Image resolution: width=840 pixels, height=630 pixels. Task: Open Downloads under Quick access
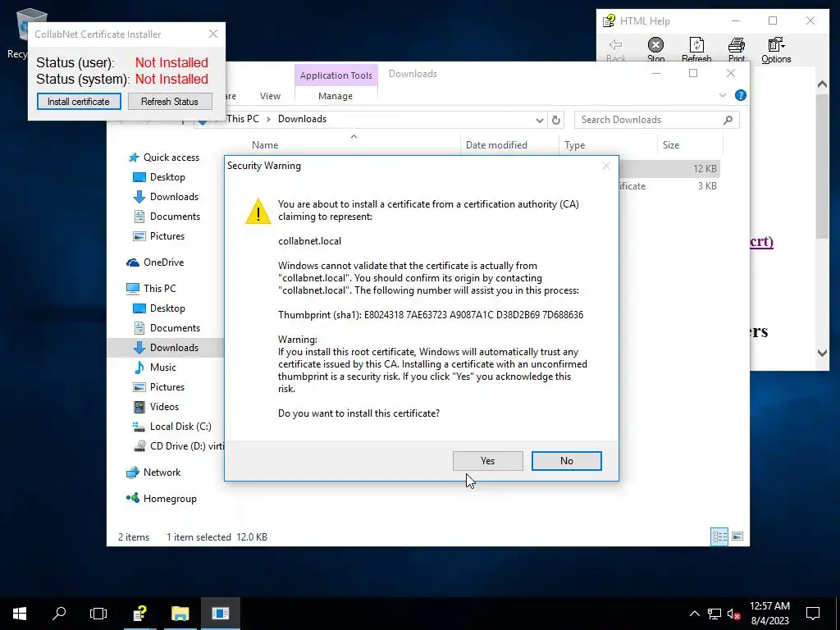pyautogui.click(x=166, y=197)
